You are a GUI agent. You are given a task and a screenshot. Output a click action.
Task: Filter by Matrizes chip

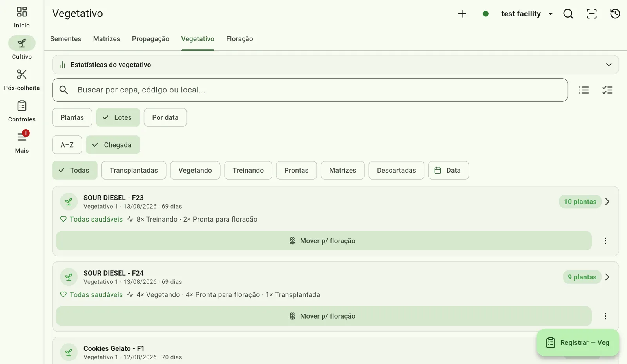(x=342, y=170)
